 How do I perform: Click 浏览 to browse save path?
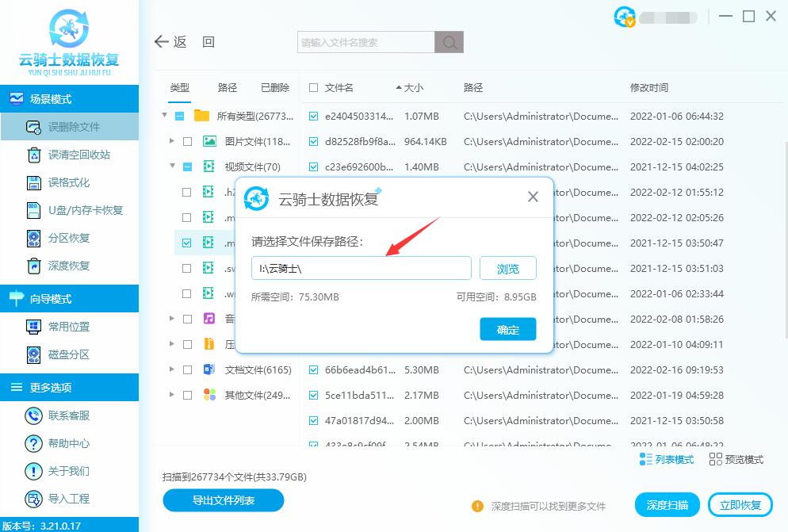[507, 268]
